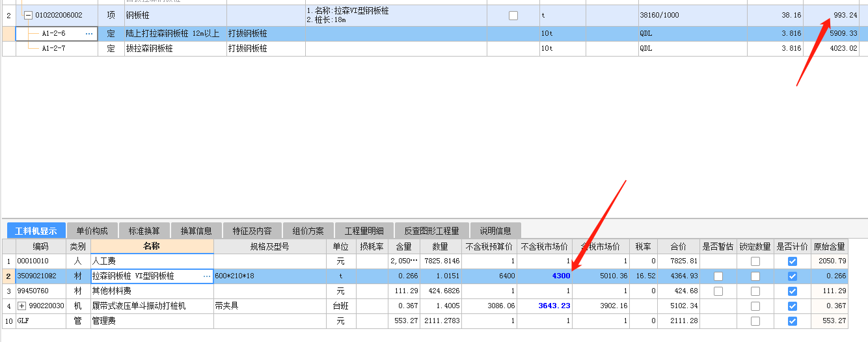Viewport: 868px width, 342px height.
Task: Open ellipsis button in 拉森钢板桩 VI型钢板桩 name cell
Action: click(207, 276)
